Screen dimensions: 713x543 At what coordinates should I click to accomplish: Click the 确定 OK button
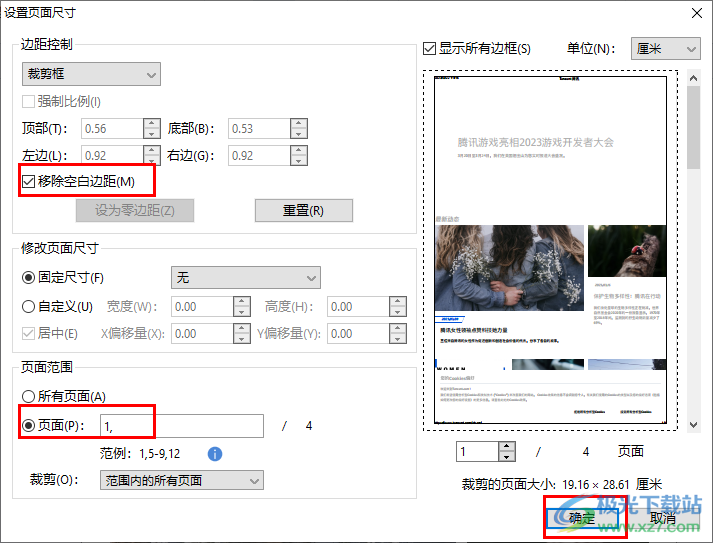tap(582, 518)
